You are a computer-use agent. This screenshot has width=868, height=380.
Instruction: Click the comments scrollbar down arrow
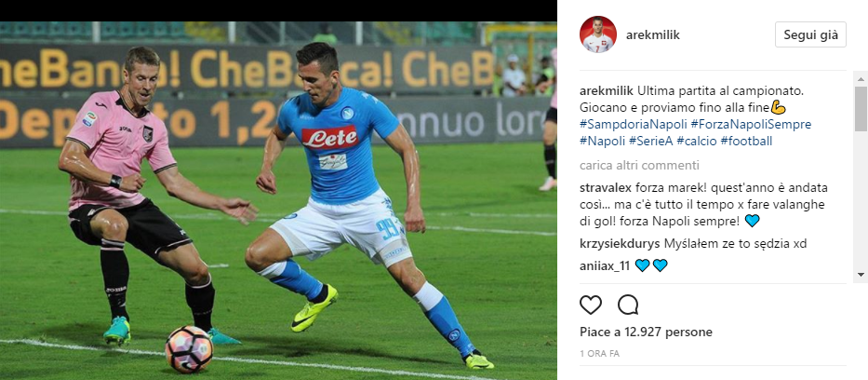click(x=861, y=274)
